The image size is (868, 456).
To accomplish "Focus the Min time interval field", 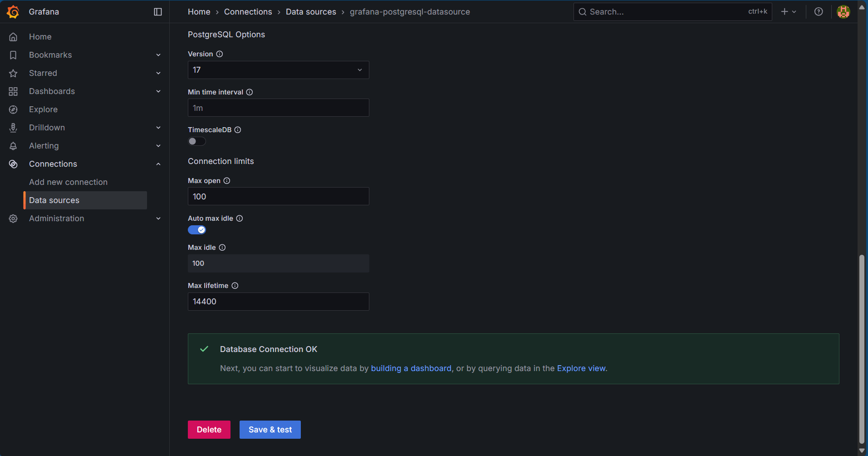I will pyautogui.click(x=279, y=108).
